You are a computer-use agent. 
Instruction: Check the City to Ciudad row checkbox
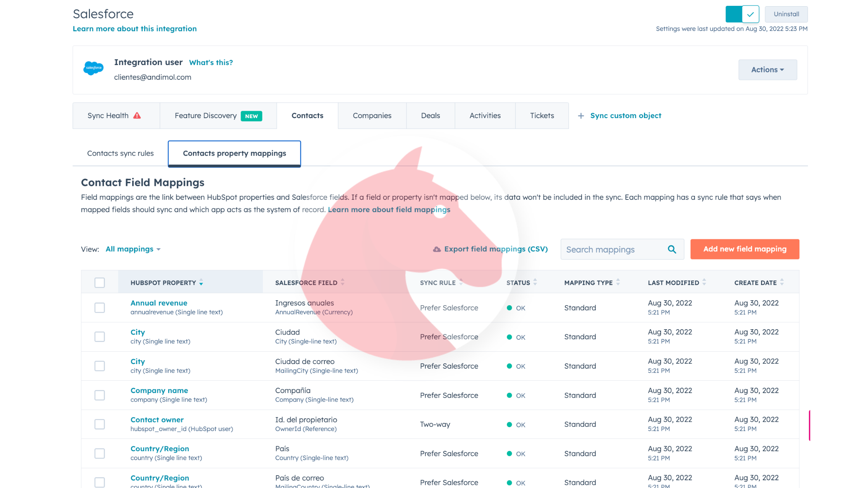click(x=100, y=337)
